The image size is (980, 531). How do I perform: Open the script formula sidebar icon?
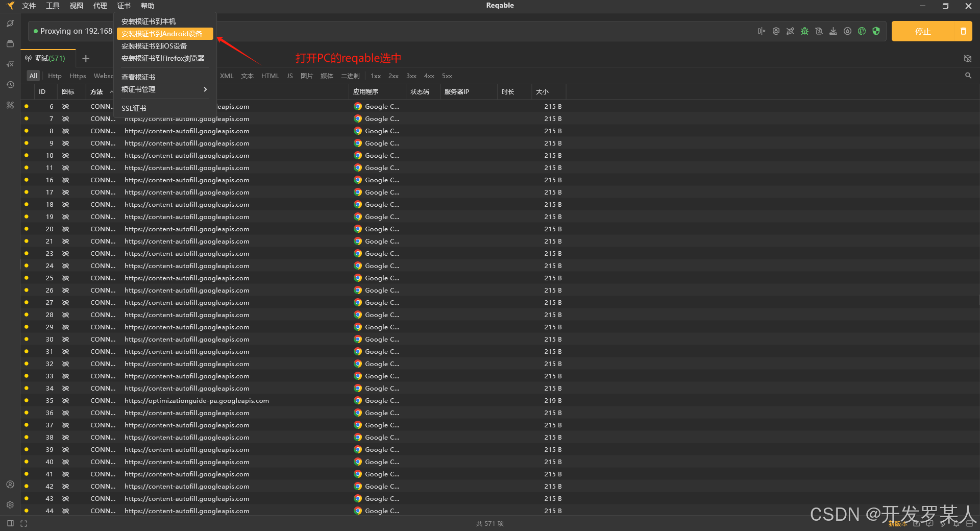10,64
